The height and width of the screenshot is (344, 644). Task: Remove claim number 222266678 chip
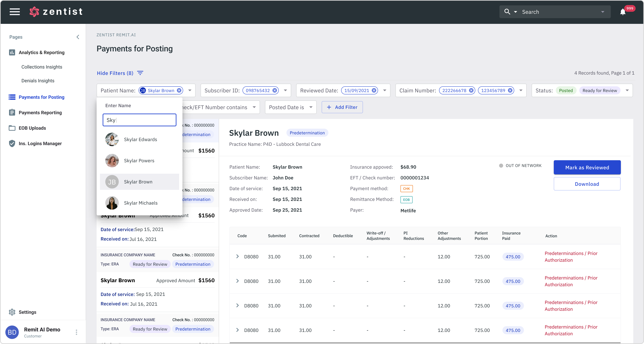[471, 90]
